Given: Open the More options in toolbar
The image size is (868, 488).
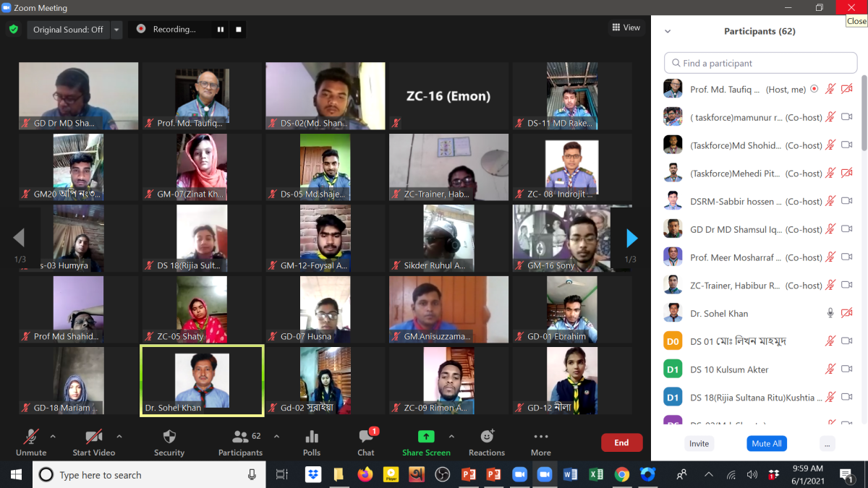Looking at the screenshot, I should point(540,442).
